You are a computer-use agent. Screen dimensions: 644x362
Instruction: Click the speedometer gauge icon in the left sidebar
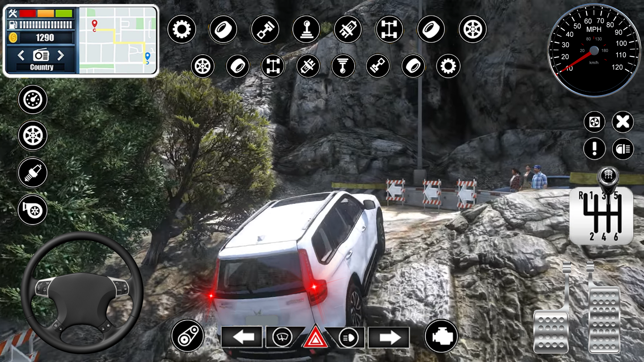(32, 99)
